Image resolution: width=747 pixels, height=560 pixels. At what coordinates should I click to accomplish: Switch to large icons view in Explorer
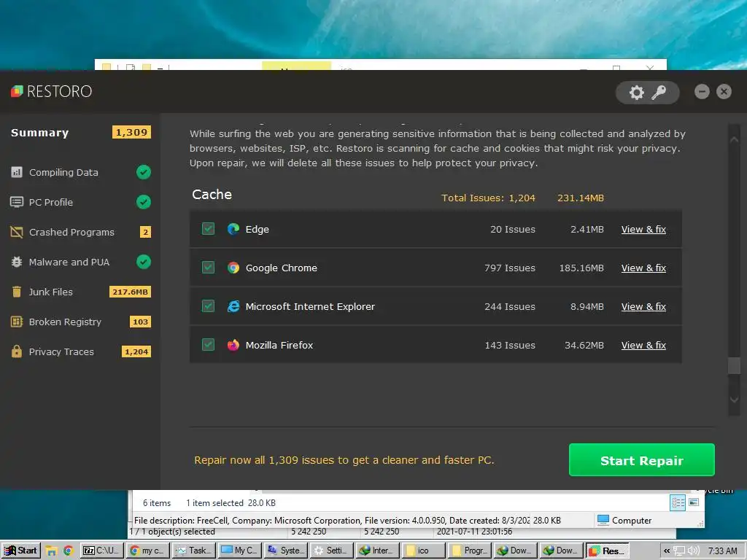(694, 502)
